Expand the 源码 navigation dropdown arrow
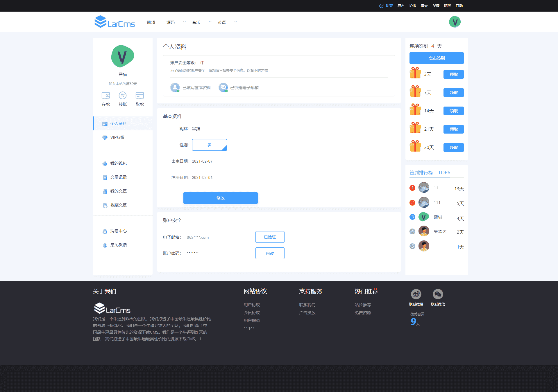 tap(184, 22)
